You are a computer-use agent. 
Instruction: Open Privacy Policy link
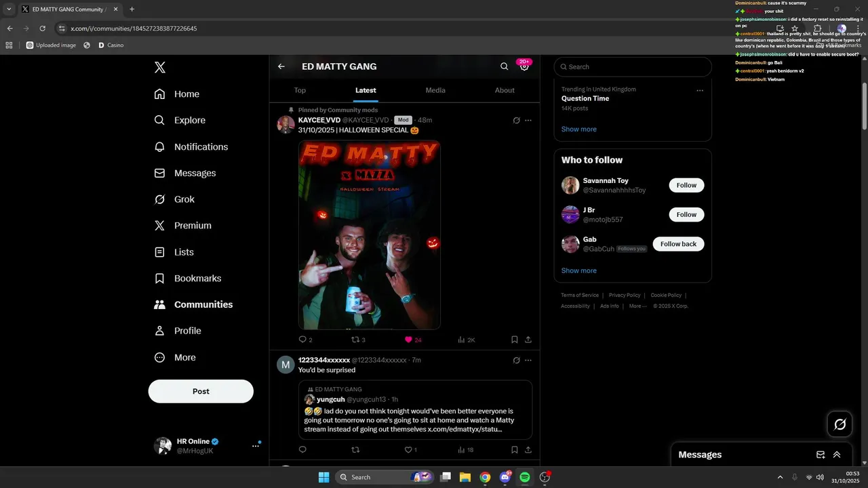625,296
